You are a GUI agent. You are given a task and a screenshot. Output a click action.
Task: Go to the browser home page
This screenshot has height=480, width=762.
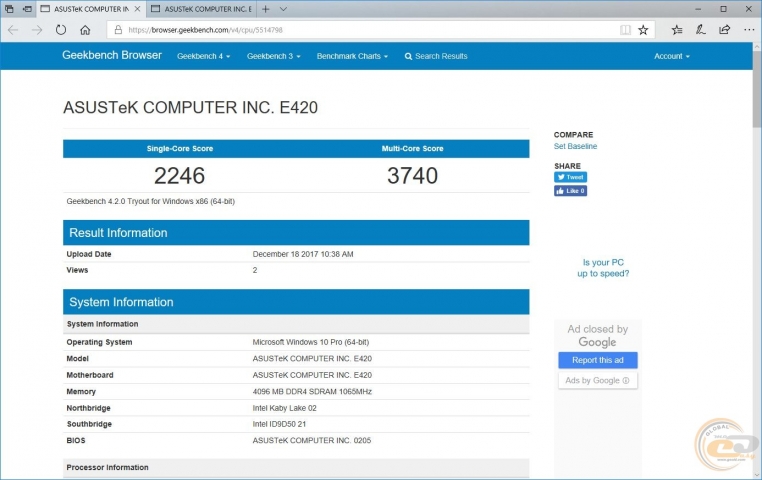86,30
